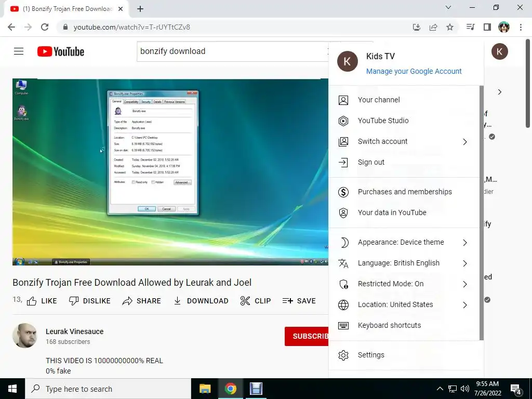Open YouTube Studio menu item
The height and width of the screenshot is (399, 532).
tap(404, 121)
